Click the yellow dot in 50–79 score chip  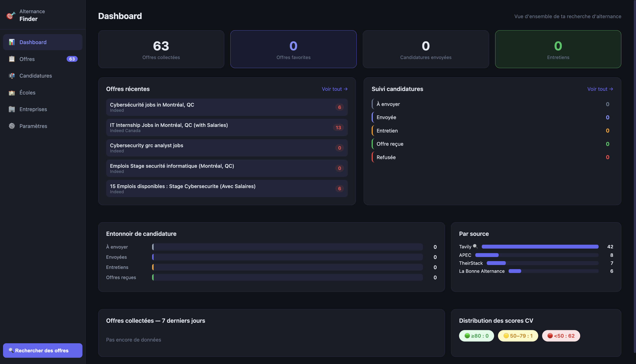coord(506,336)
